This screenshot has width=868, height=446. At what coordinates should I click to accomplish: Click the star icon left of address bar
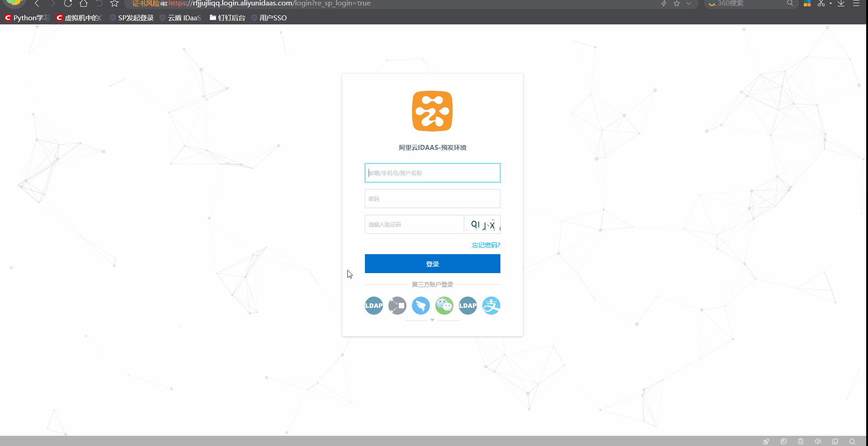pos(115,4)
